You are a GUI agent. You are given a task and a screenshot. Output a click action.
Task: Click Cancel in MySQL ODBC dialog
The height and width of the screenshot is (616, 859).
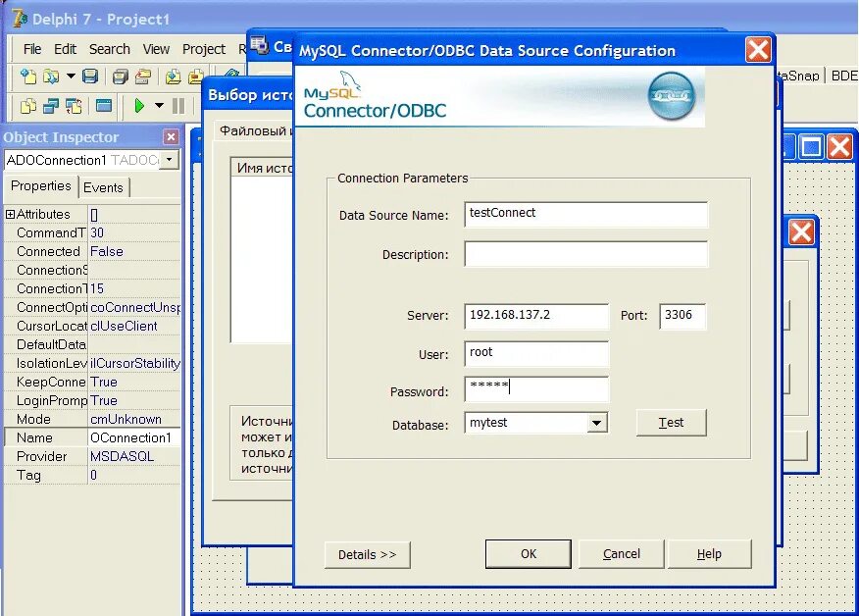pos(622,554)
